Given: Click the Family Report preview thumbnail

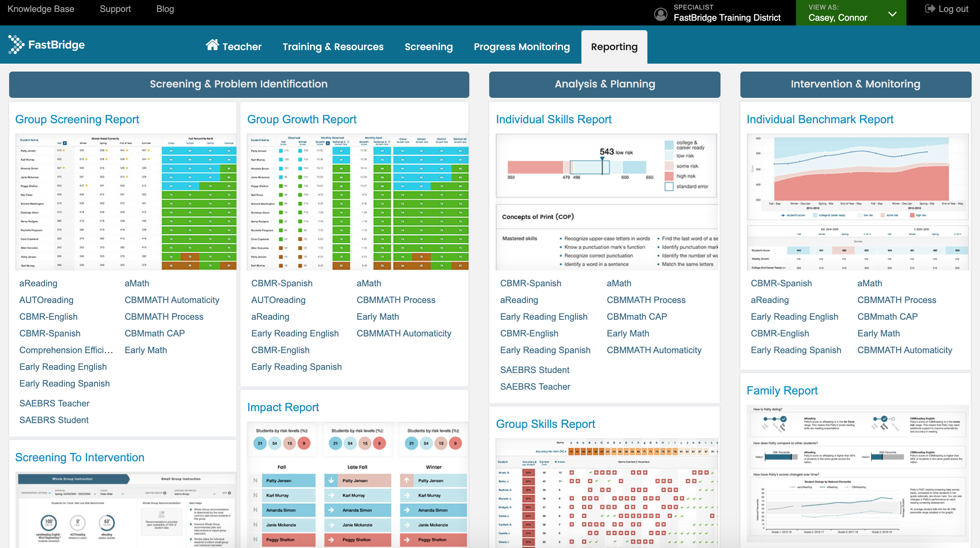Looking at the screenshot, I should [x=858, y=473].
